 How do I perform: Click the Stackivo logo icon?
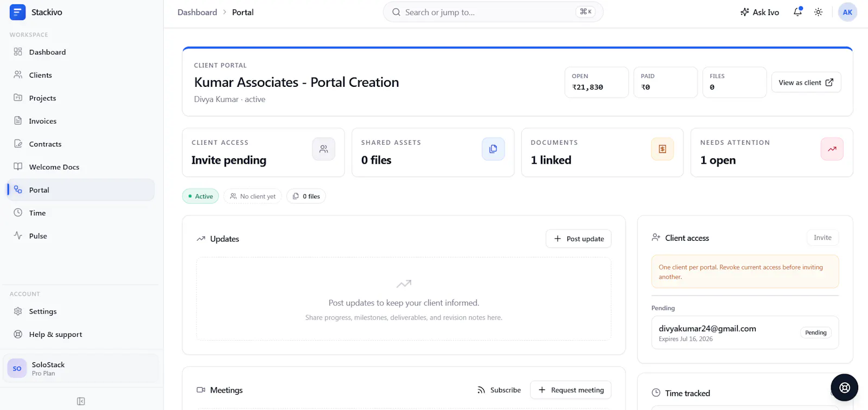click(x=17, y=12)
